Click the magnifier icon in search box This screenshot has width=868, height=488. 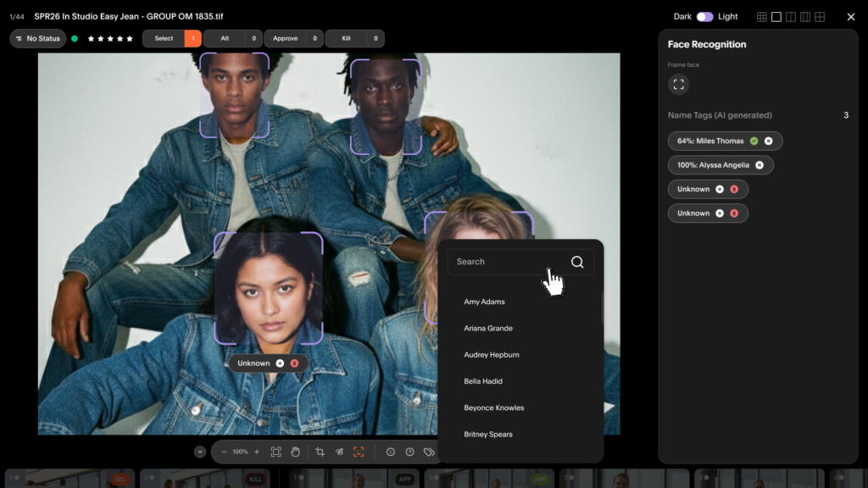[577, 262]
